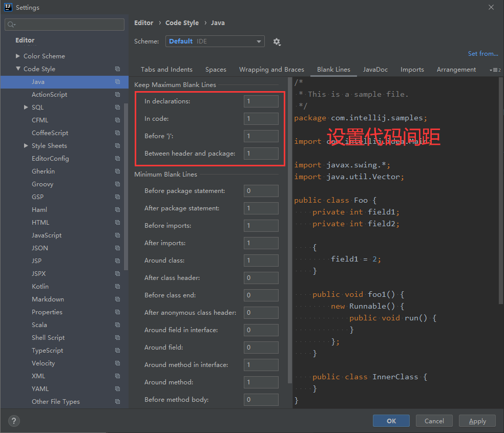Show hidden tabs overflow menu

495,70
